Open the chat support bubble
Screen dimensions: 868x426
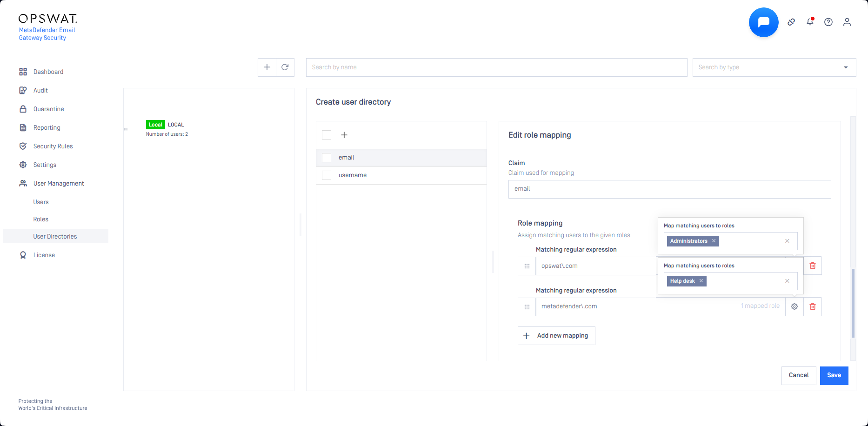coord(763,22)
